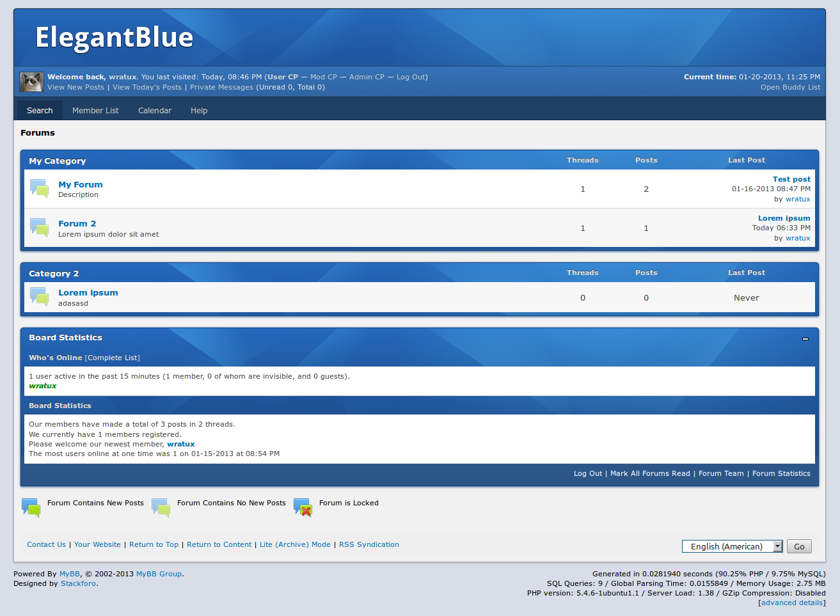The width and height of the screenshot is (840, 616).
Task: Click the green wratux online user link
Action: coord(43,386)
